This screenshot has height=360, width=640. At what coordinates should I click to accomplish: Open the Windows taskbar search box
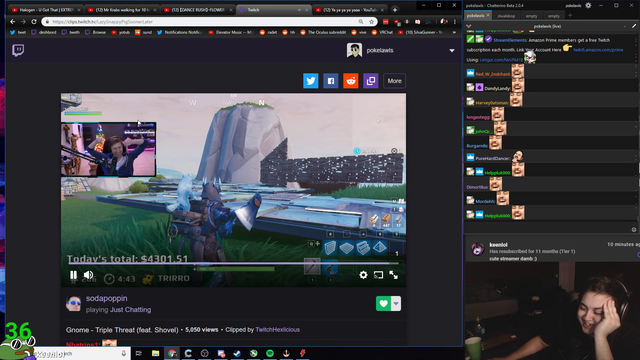coord(82,353)
